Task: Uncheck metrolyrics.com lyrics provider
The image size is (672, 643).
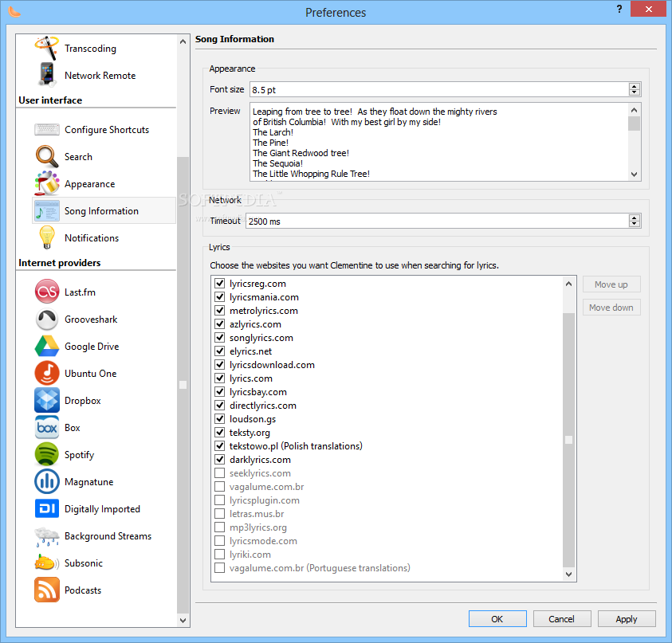Action: click(x=219, y=310)
